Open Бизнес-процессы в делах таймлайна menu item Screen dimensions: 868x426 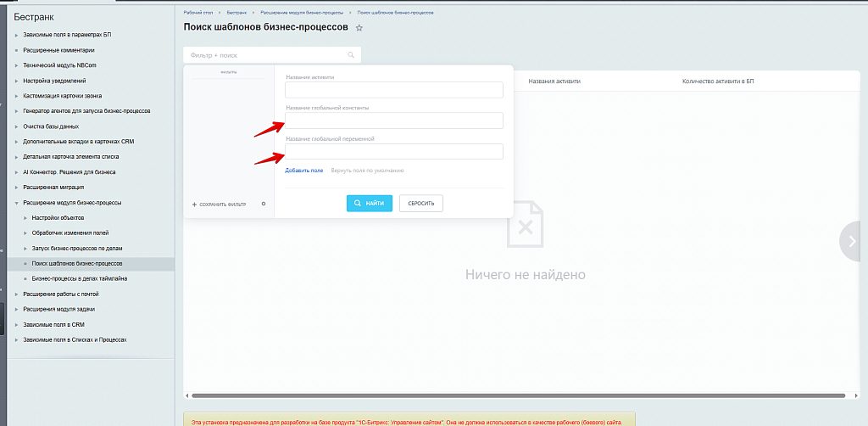[80, 278]
